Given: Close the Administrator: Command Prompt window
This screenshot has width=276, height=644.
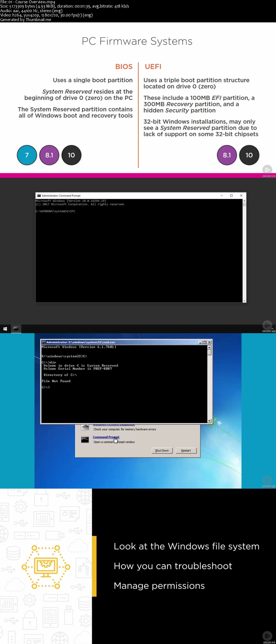Looking at the screenshot, I should [241, 196].
